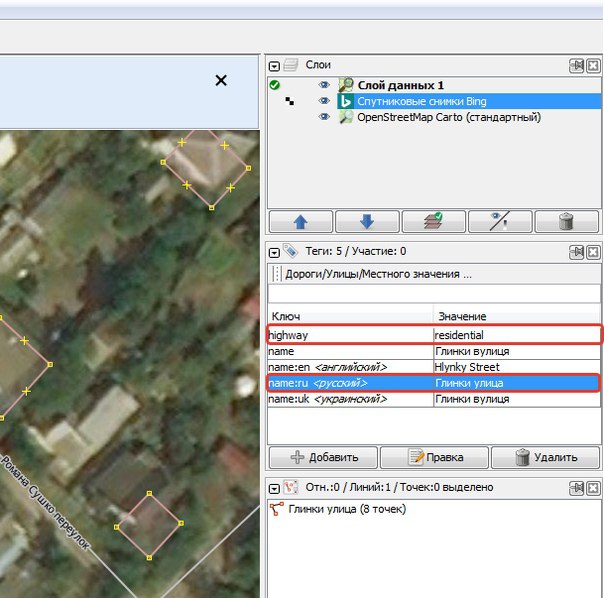604x598 pixels.
Task: Click the Bing logo icon in layer list
Action: tap(346, 101)
